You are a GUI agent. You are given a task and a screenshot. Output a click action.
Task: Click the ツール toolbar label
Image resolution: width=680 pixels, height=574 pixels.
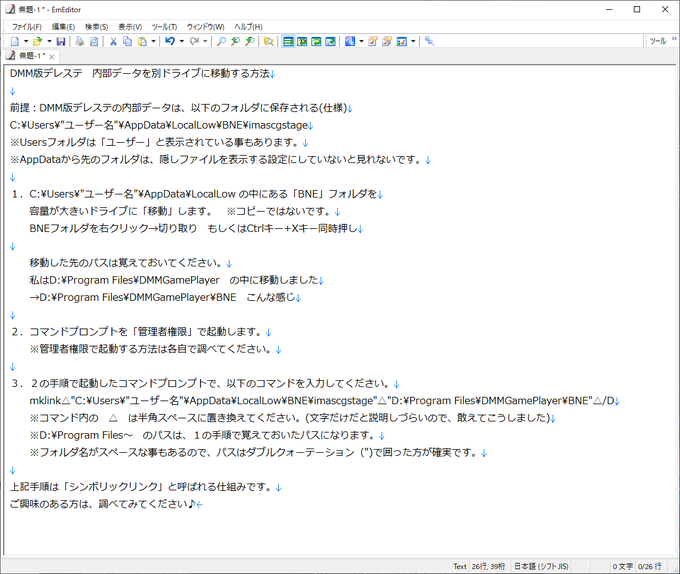[657, 41]
